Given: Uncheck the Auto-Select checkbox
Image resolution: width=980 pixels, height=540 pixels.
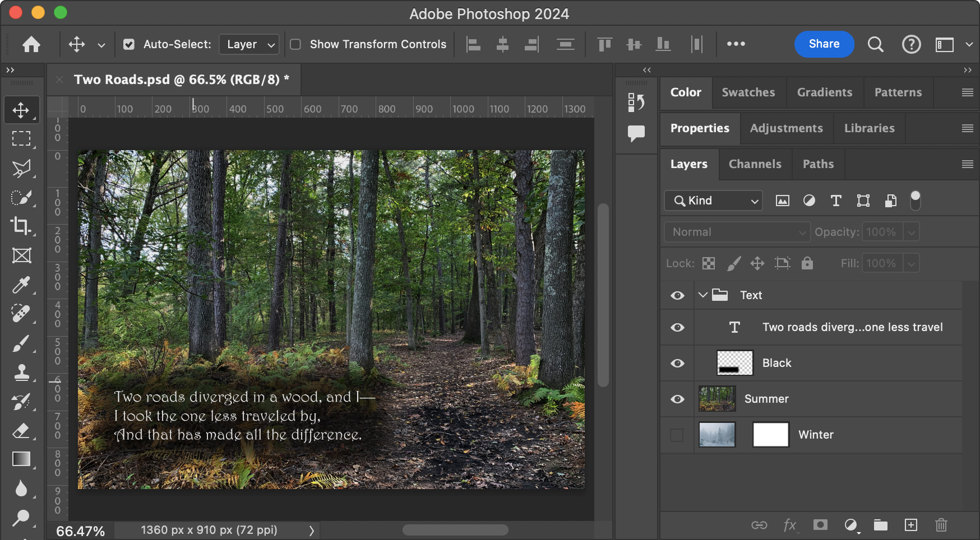Looking at the screenshot, I should (x=129, y=44).
